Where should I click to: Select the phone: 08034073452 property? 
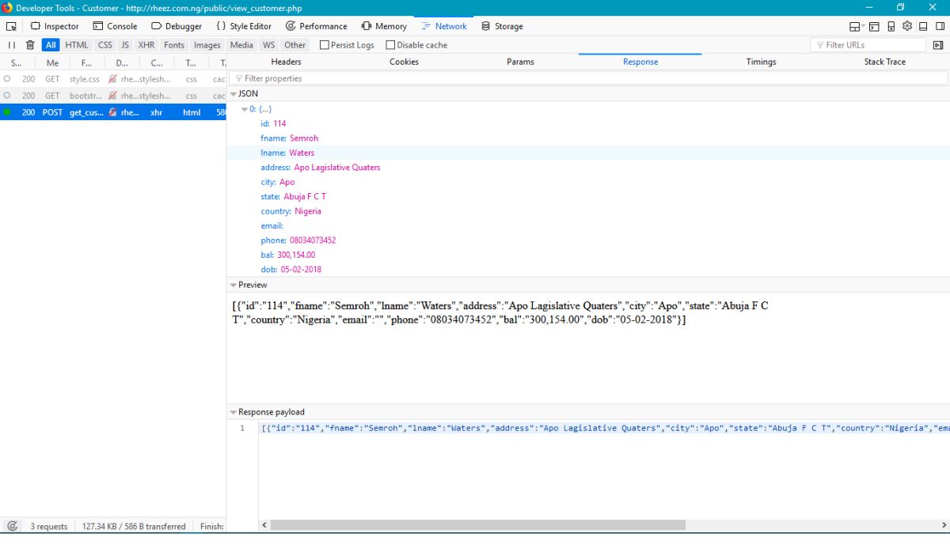(298, 240)
